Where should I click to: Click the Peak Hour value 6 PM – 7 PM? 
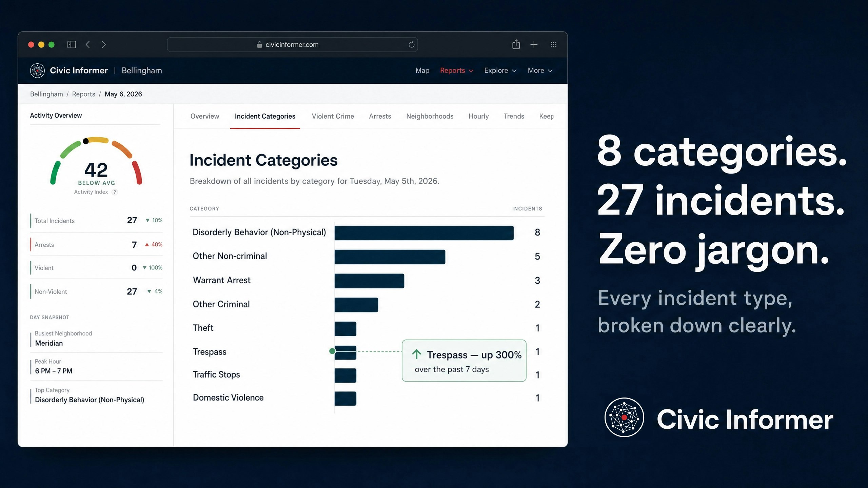pos(54,371)
